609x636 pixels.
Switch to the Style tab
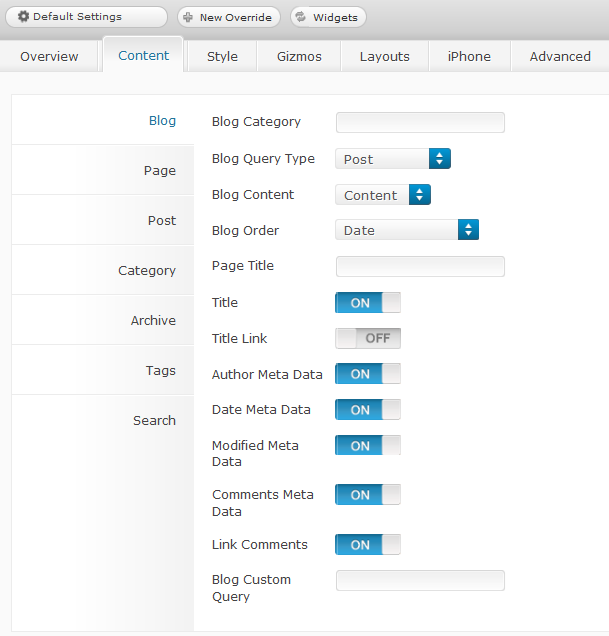pos(222,56)
